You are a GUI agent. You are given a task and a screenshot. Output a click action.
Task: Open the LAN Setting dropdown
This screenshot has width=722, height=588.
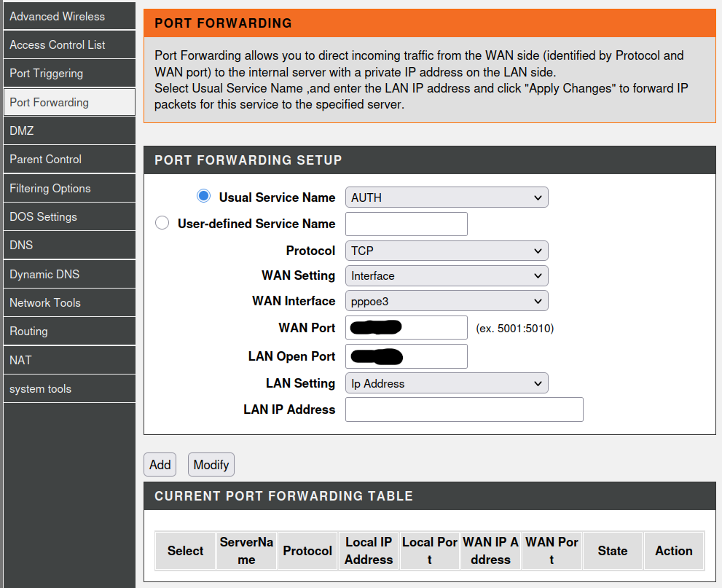pos(446,384)
